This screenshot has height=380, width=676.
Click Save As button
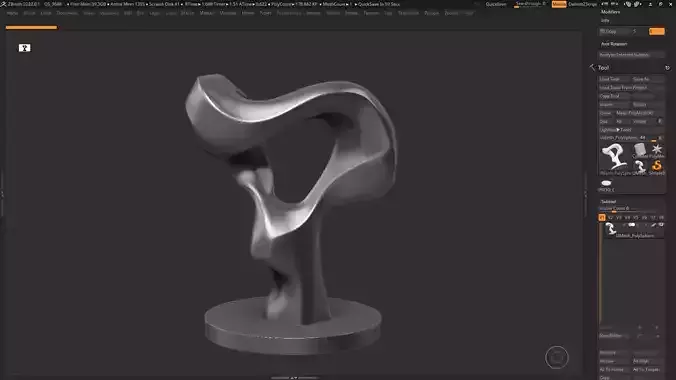click(648, 79)
